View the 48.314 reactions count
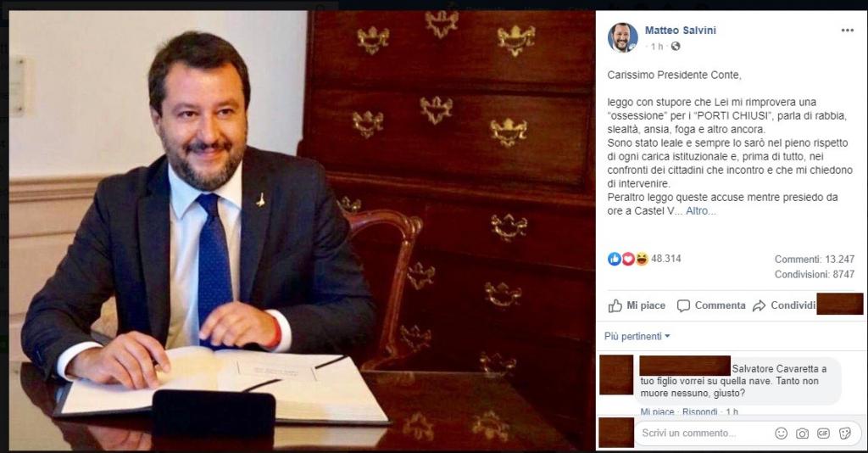Viewport: 868px width, 453px height. 666,259
